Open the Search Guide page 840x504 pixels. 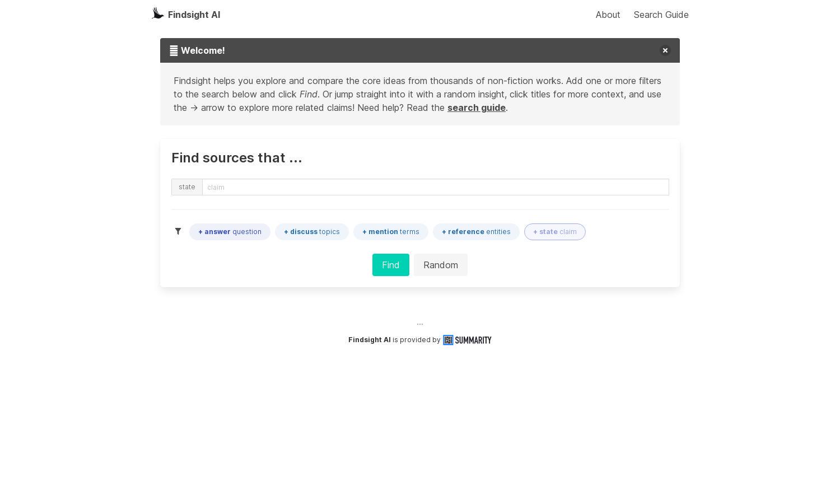tap(661, 15)
